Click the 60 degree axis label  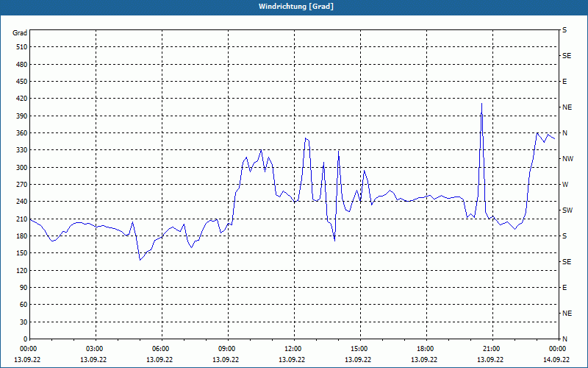click(x=24, y=305)
